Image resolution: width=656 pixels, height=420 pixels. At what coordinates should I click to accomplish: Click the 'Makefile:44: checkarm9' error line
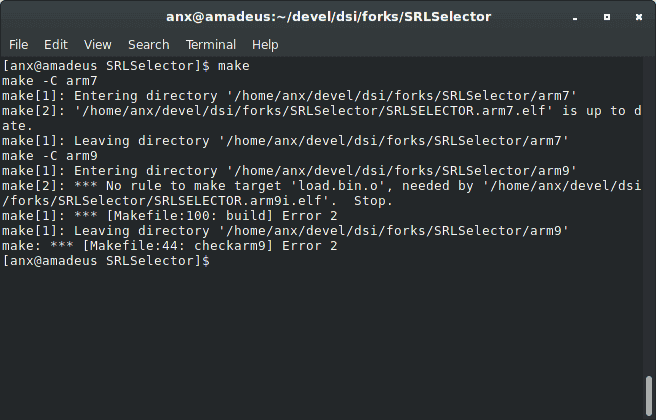pyautogui.click(x=169, y=246)
